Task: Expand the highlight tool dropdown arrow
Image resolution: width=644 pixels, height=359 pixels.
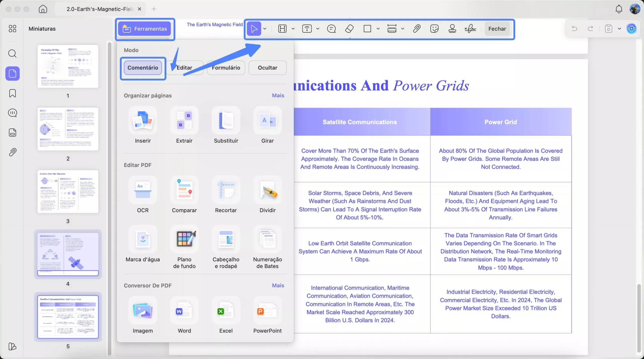Action: pyautogui.click(x=293, y=29)
